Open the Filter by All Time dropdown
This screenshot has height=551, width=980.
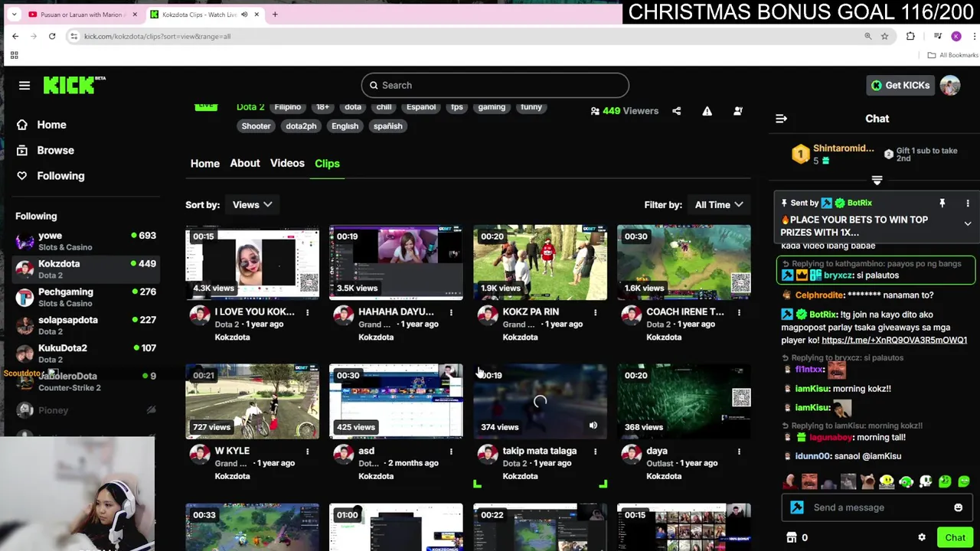coord(719,204)
